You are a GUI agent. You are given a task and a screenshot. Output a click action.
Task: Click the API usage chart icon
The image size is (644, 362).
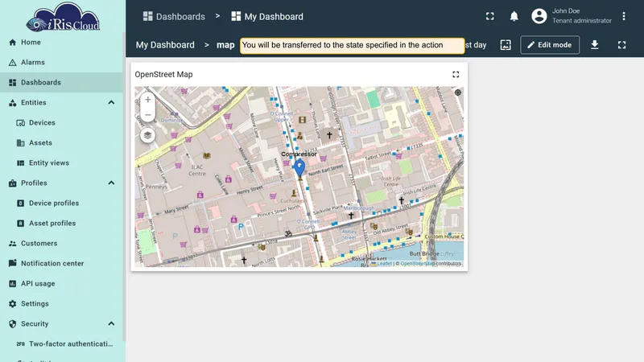[13, 284]
